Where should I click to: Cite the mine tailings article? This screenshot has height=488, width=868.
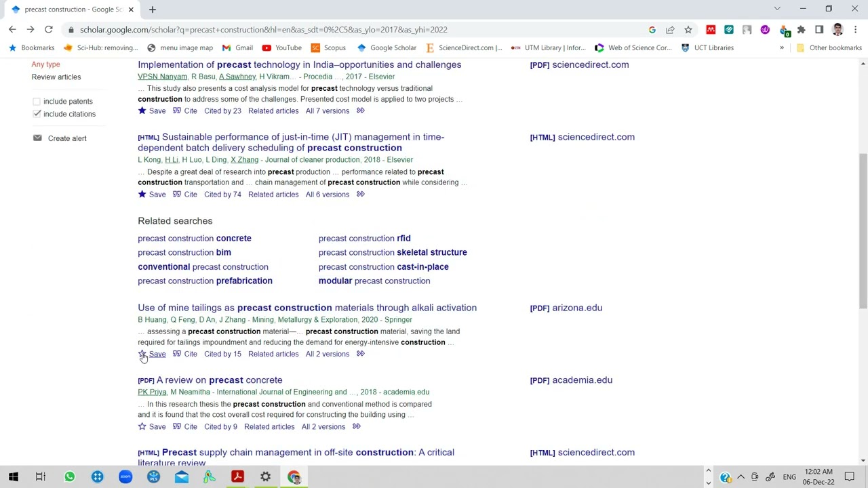coord(185,354)
